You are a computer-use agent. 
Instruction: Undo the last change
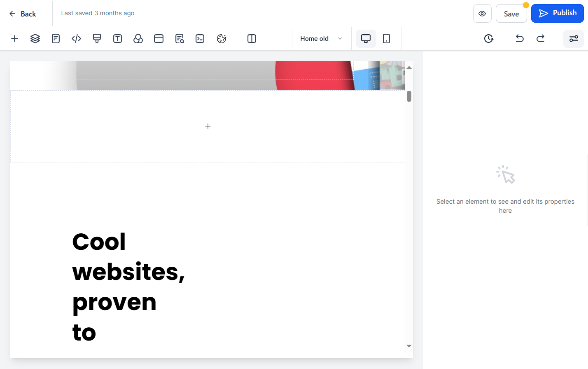point(520,39)
